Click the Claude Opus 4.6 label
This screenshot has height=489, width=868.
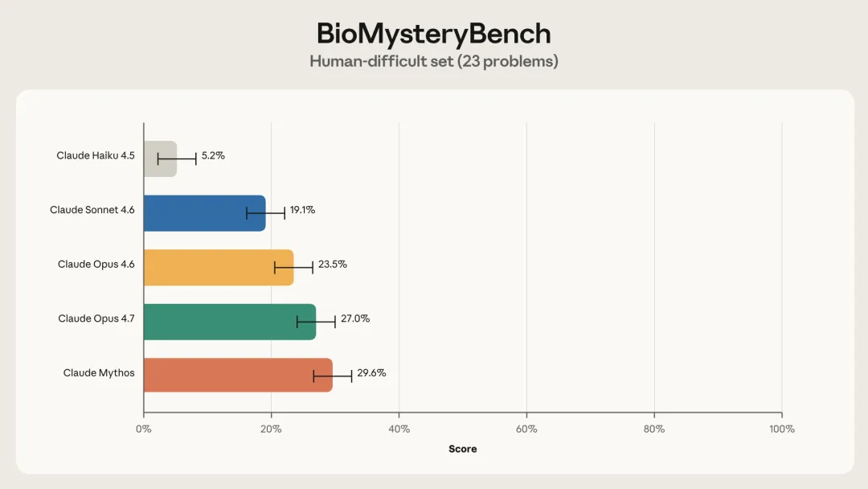click(x=96, y=265)
